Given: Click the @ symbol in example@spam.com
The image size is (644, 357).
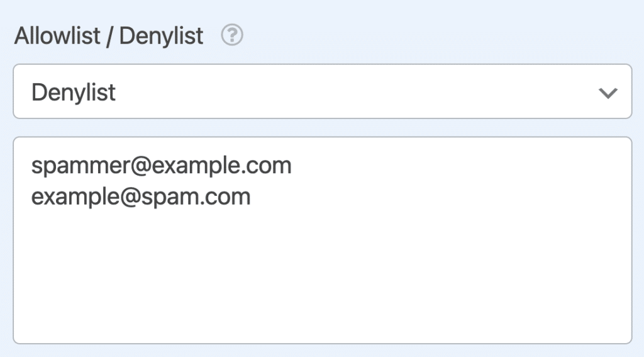Looking at the screenshot, I should (x=131, y=197).
